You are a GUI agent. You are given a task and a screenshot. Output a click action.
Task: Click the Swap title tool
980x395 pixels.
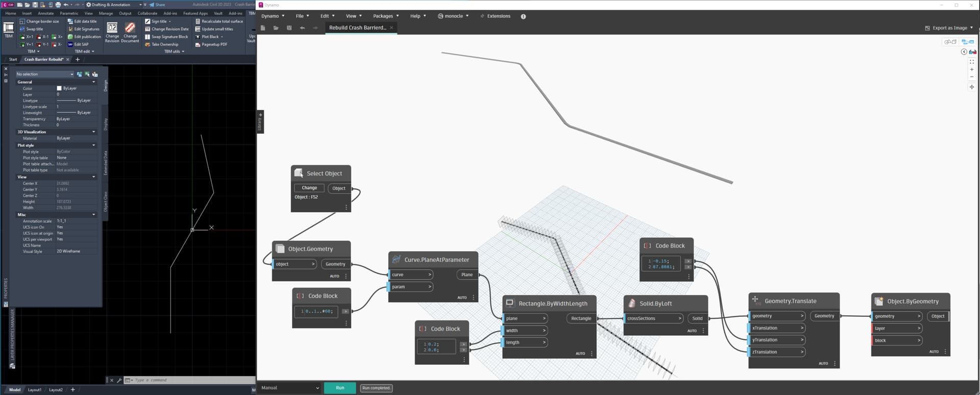coord(31,29)
